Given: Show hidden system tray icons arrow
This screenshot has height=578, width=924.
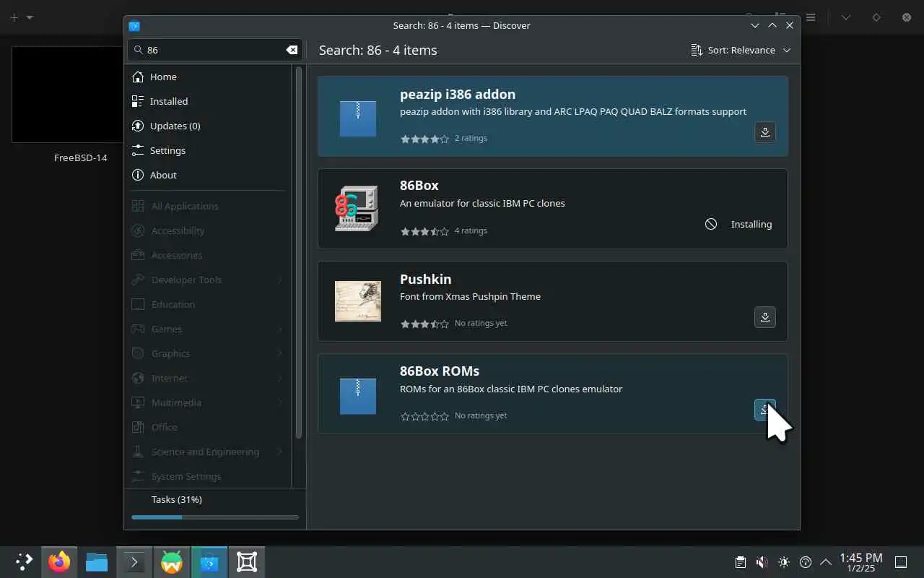Looking at the screenshot, I should (x=826, y=562).
